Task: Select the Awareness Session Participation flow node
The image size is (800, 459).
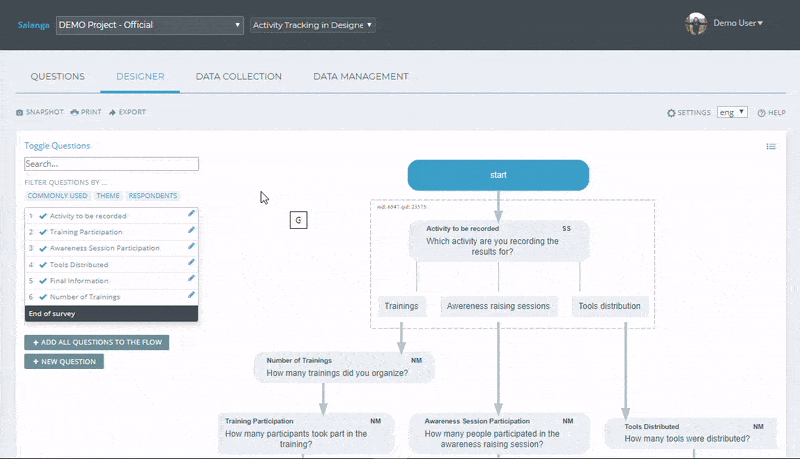Action: point(499,434)
